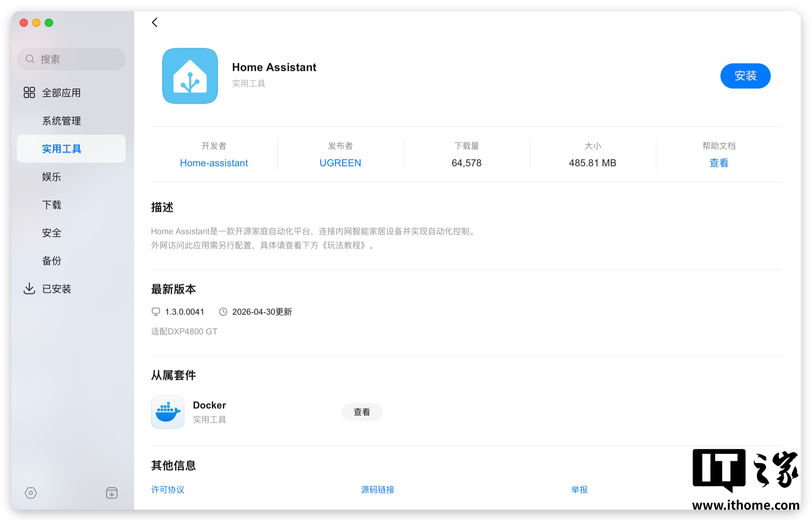Select 备份 category
812x520 pixels.
71,261
